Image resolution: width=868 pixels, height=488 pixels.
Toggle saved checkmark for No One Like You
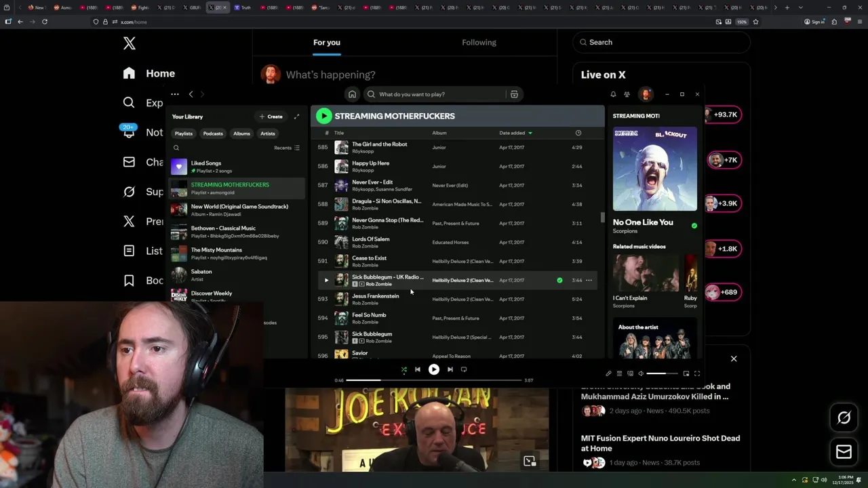(x=694, y=226)
